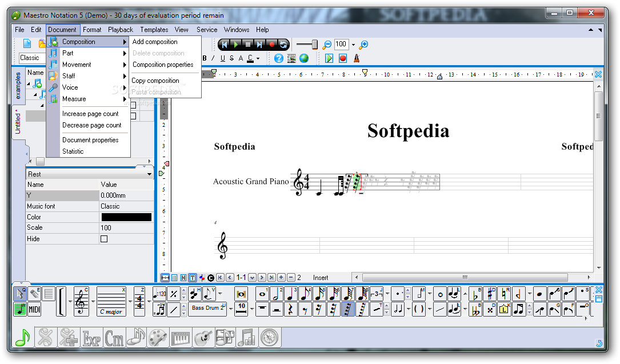Toggle the selected 64th rest button
The width and height of the screenshot is (620, 364).
point(347,309)
